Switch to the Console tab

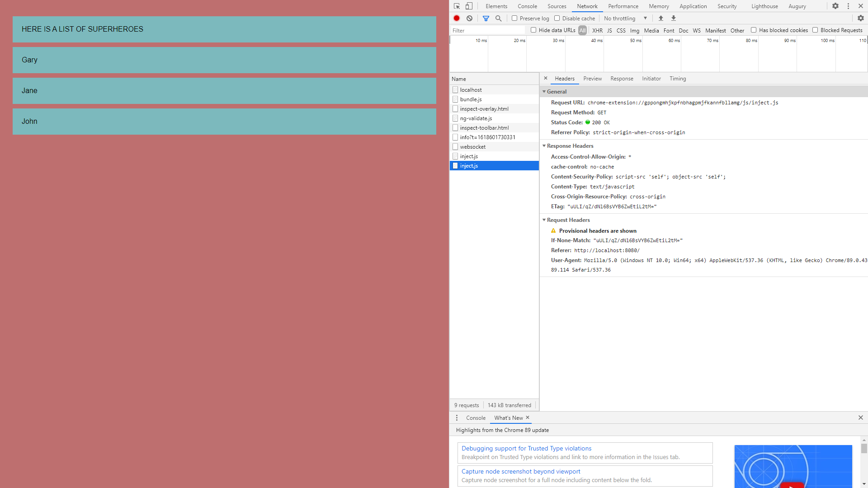click(527, 6)
